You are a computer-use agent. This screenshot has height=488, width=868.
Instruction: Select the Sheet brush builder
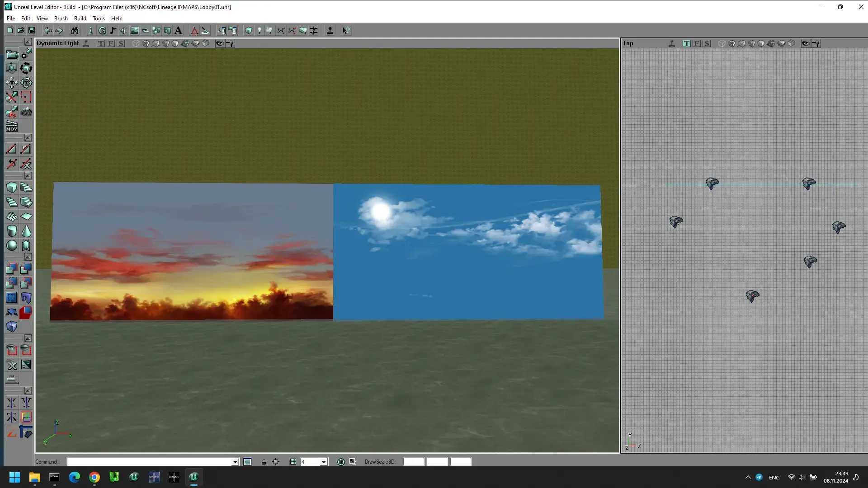(x=26, y=216)
